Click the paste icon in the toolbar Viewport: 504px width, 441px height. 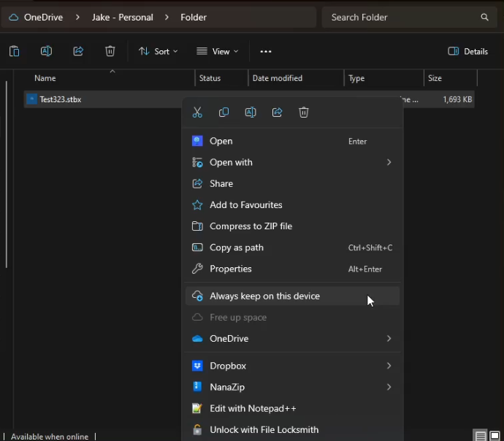(x=14, y=51)
